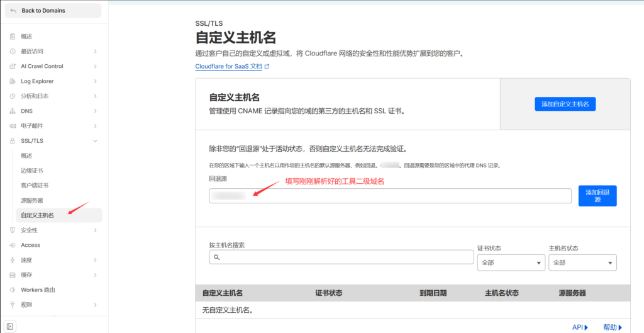Click the 添加回退源 button
Image resolution: width=644 pixels, height=333 pixels.
pos(597,196)
